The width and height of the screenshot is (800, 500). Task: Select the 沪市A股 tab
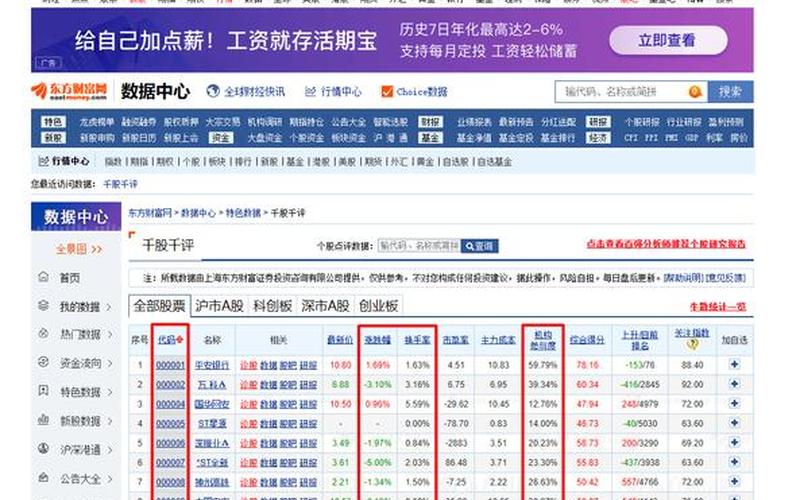pyautogui.click(x=219, y=306)
